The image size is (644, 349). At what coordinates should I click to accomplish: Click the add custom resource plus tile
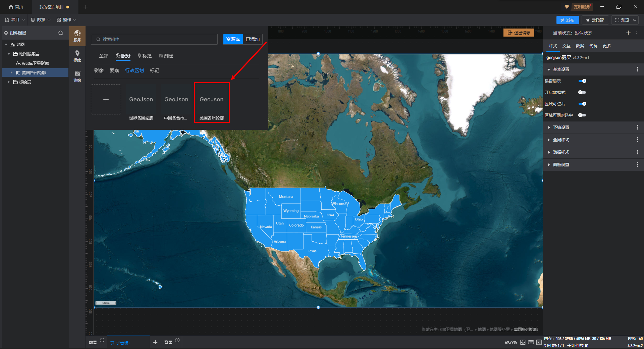[106, 99]
